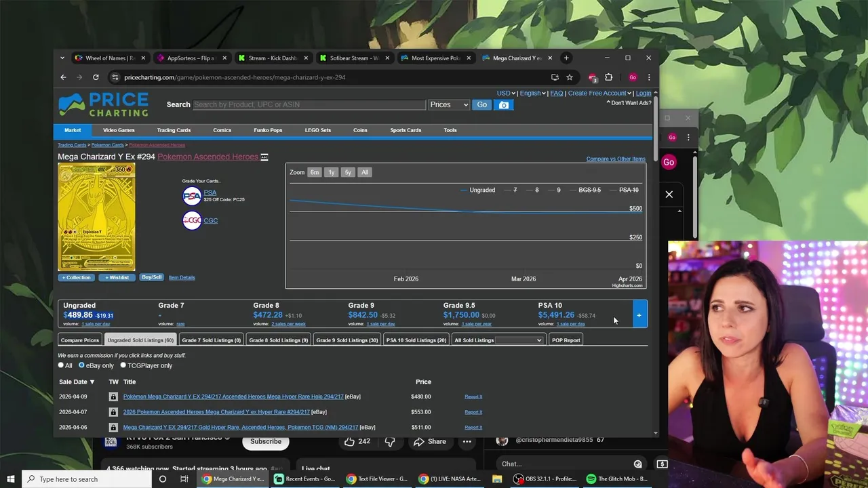Screen dimensions: 868x488
Task: Open the Trading Cards menu
Action: (174, 130)
